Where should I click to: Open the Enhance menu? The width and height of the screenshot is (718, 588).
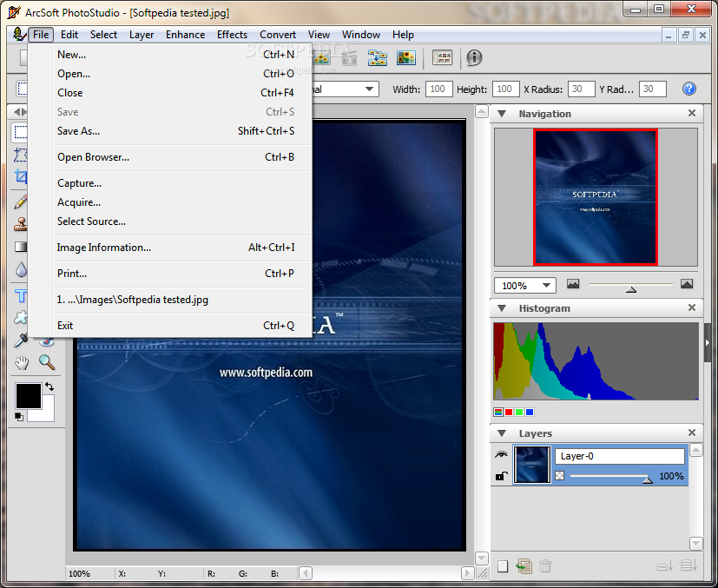(185, 35)
